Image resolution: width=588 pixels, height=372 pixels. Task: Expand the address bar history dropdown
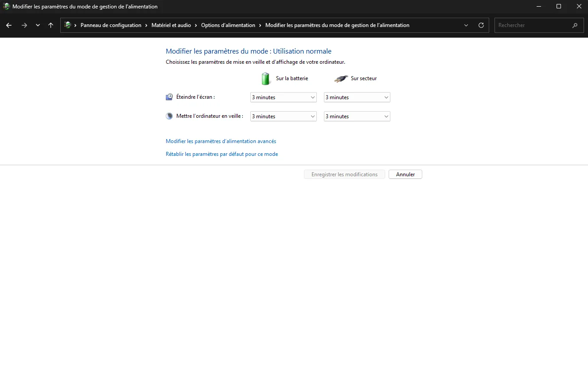[x=466, y=25]
